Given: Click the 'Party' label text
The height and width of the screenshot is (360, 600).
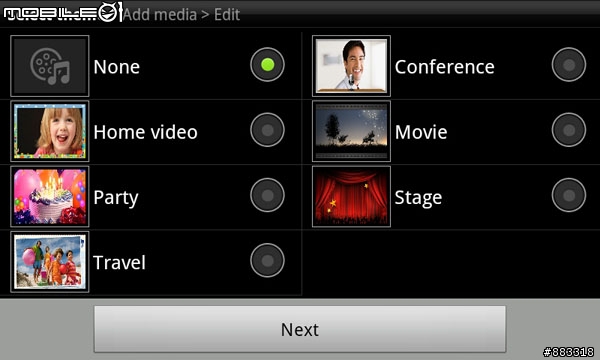Looking at the screenshot, I should pyautogui.click(x=116, y=198).
